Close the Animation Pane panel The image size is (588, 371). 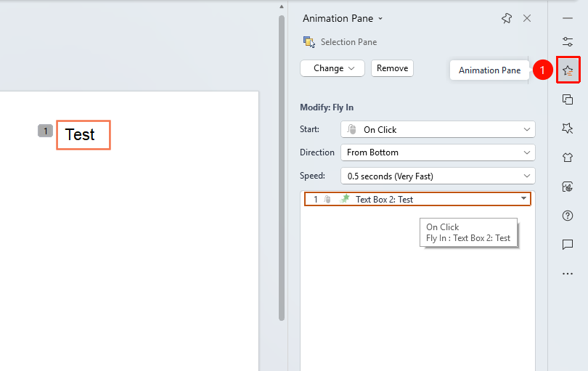527,18
